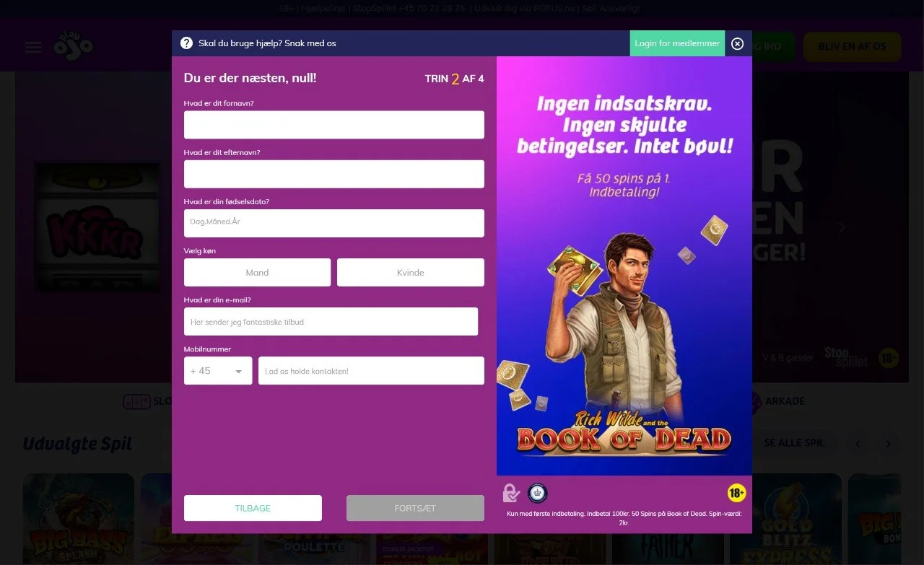Click the padlock security badge icon
This screenshot has width=924, height=565.
click(x=511, y=493)
